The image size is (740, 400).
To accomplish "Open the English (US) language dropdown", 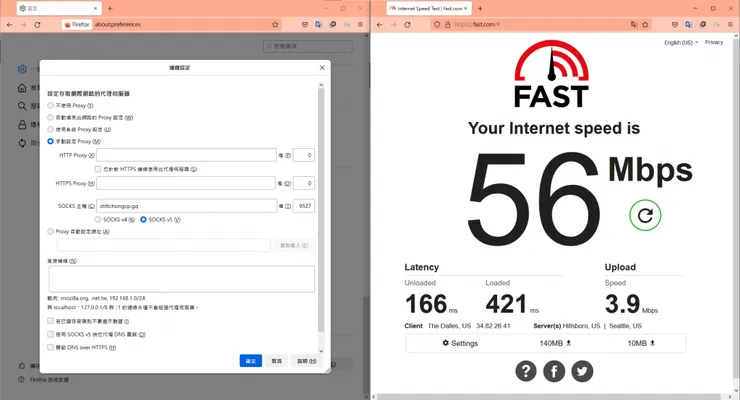I will (x=681, y=42).
